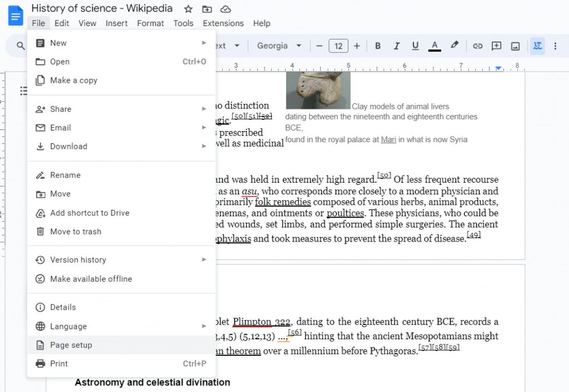
Task: Select Page setup from File menu
Action: [x=71, y=345]
